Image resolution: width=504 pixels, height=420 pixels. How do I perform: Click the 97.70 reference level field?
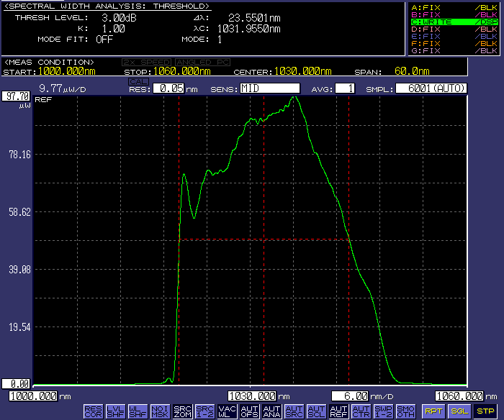pos(16,96)
